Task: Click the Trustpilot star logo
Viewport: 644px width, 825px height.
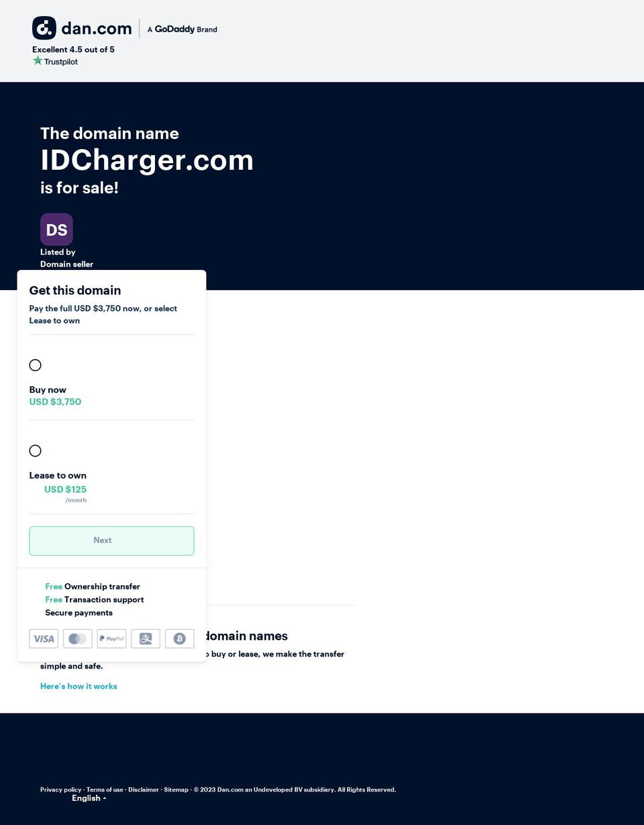Action: pyautogui.click(x=55, y=61)
